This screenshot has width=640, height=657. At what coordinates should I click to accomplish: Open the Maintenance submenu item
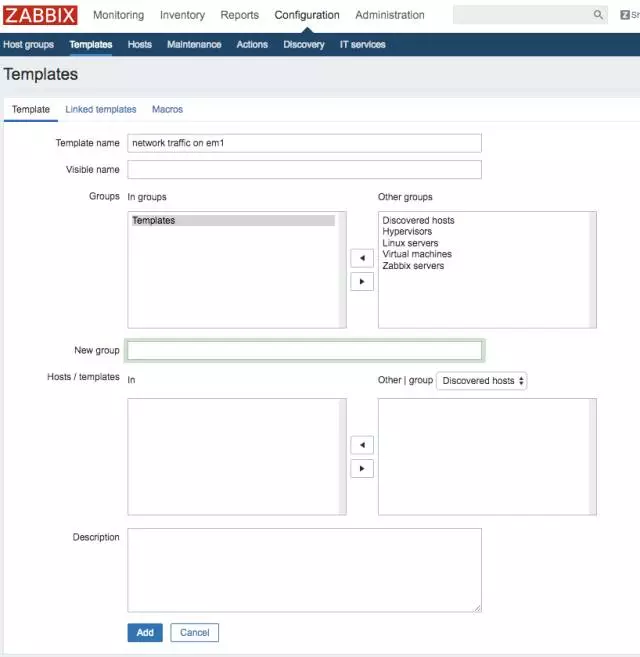pyautogui.click(x=194, y=45)
